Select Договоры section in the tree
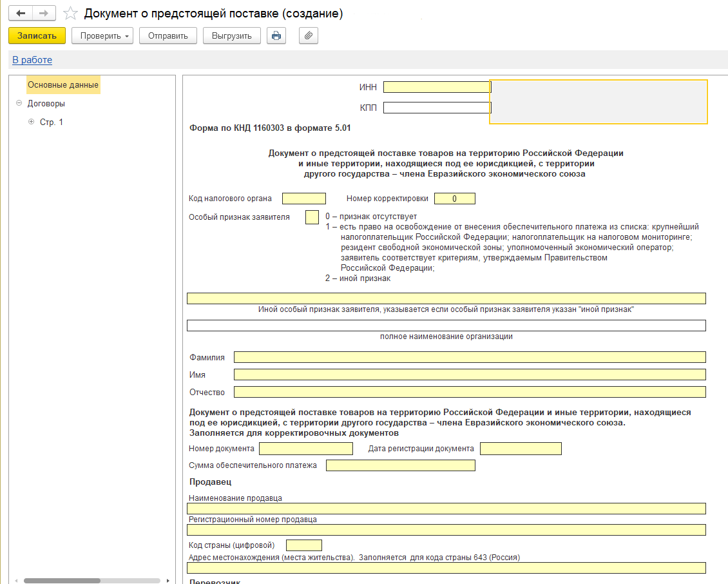The width and height of the screenshot is (728, 584). pyautogui.click(x=46, y=103)
